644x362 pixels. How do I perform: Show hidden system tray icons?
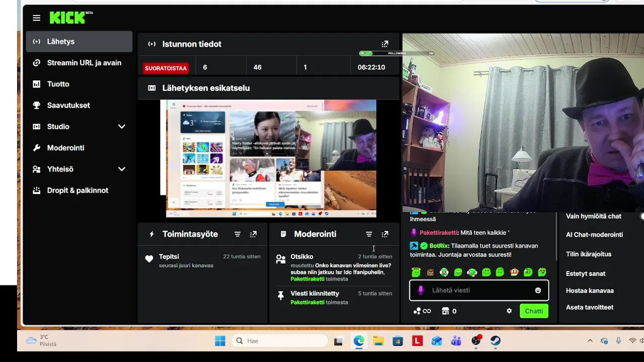pyautogui.click(x=590, y=341)
